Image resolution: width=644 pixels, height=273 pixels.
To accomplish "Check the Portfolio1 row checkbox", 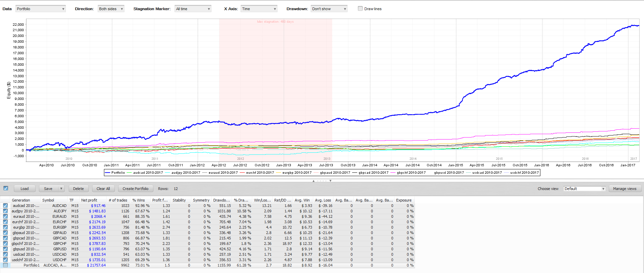I will coord(5,265).
